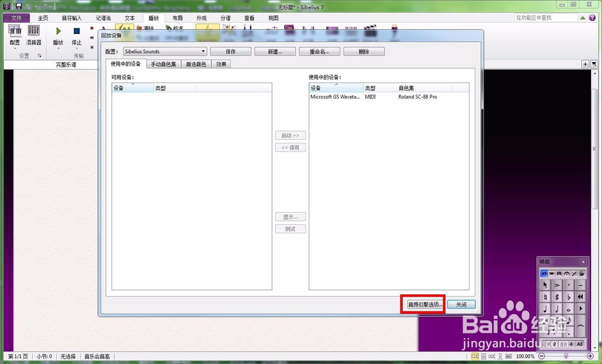Click the 保存 button in dialog

231,51
